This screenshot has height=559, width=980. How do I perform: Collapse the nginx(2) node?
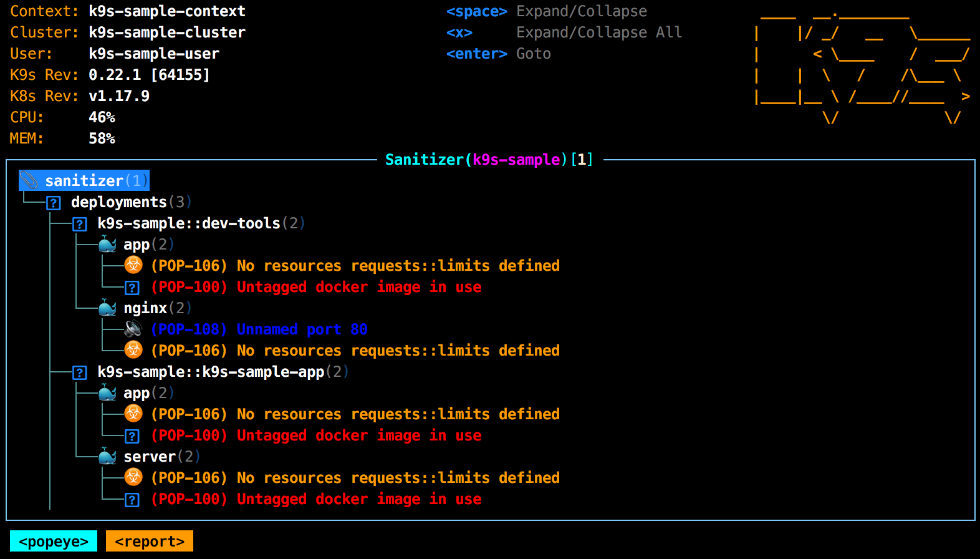(x=158, y=308)
